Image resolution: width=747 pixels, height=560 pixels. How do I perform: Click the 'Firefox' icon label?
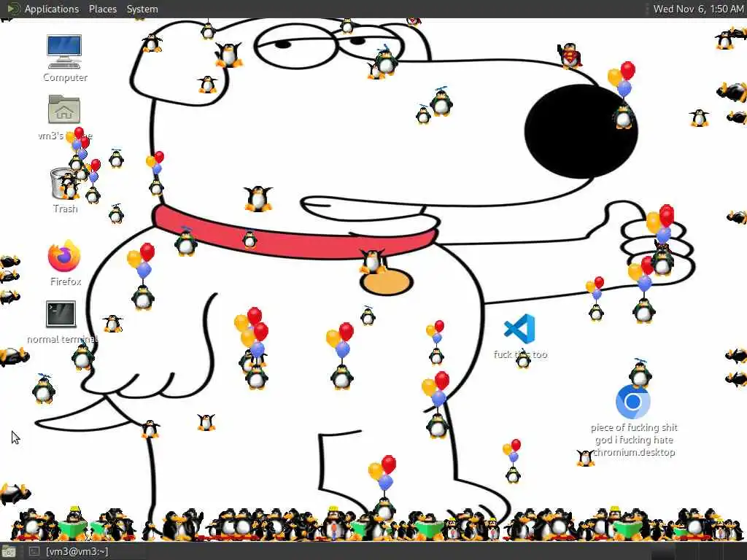pyautogui.click(x=66, y=281)
